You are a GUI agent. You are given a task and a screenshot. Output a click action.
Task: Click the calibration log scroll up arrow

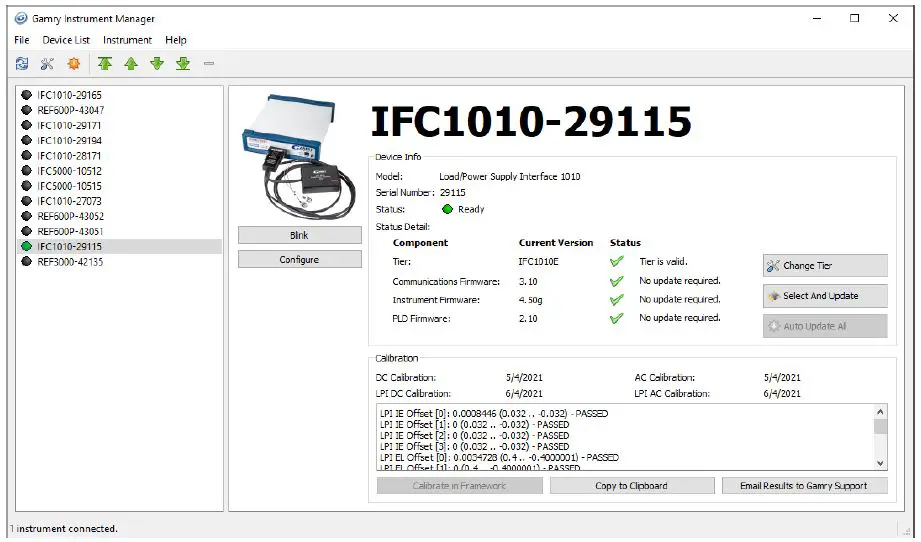880,412
